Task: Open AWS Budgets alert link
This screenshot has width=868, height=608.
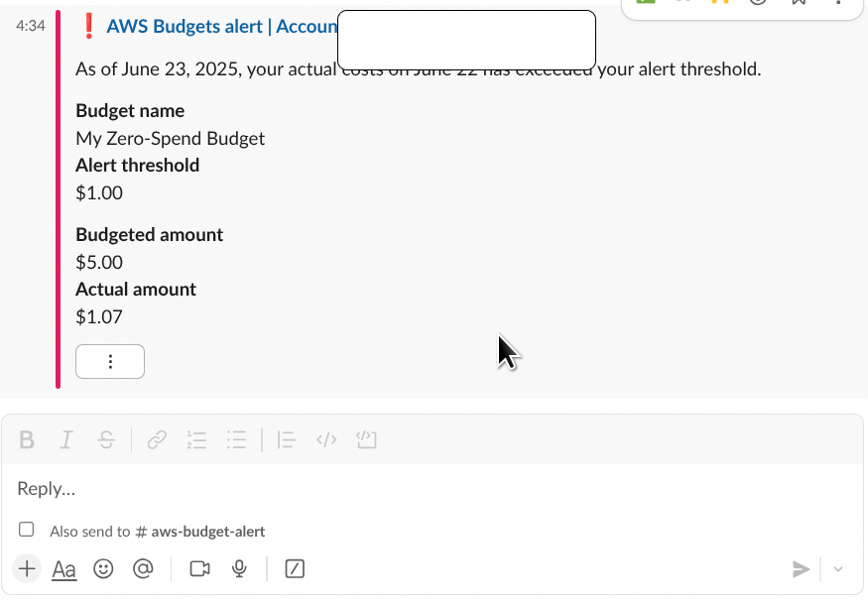Action: pyautogui.click(x=221, y=26)
